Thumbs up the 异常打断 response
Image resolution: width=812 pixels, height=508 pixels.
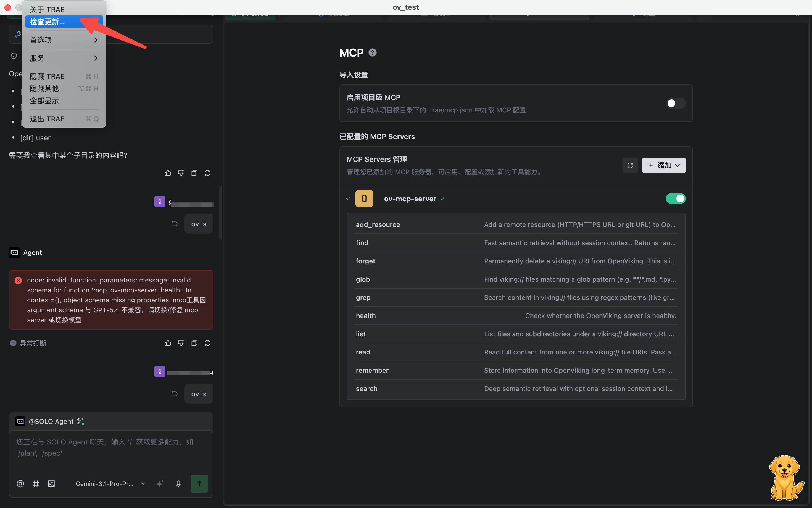coord(168,343)
